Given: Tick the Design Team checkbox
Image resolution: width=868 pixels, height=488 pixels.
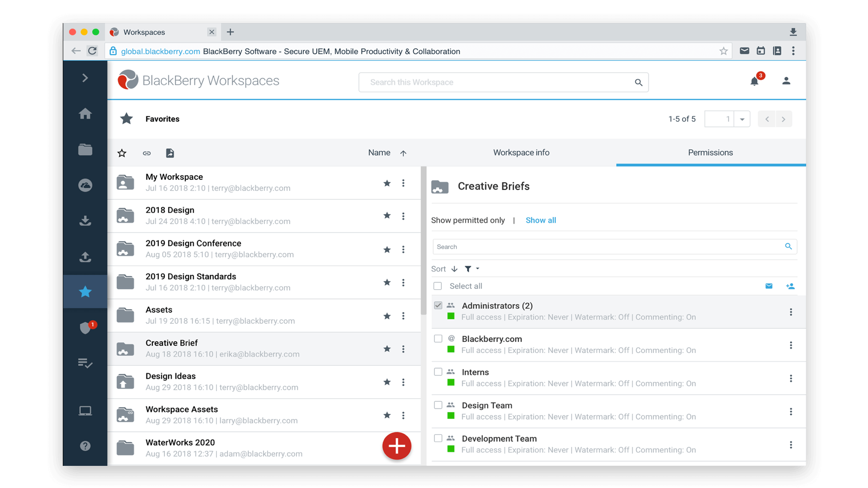Looking at the screenshot, I should 438,405.
